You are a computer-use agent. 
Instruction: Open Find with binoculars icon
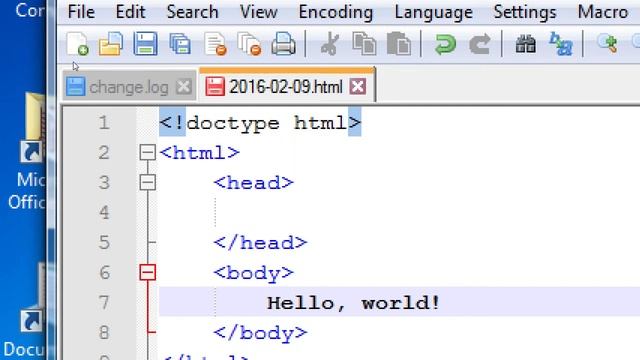point(526,44)
